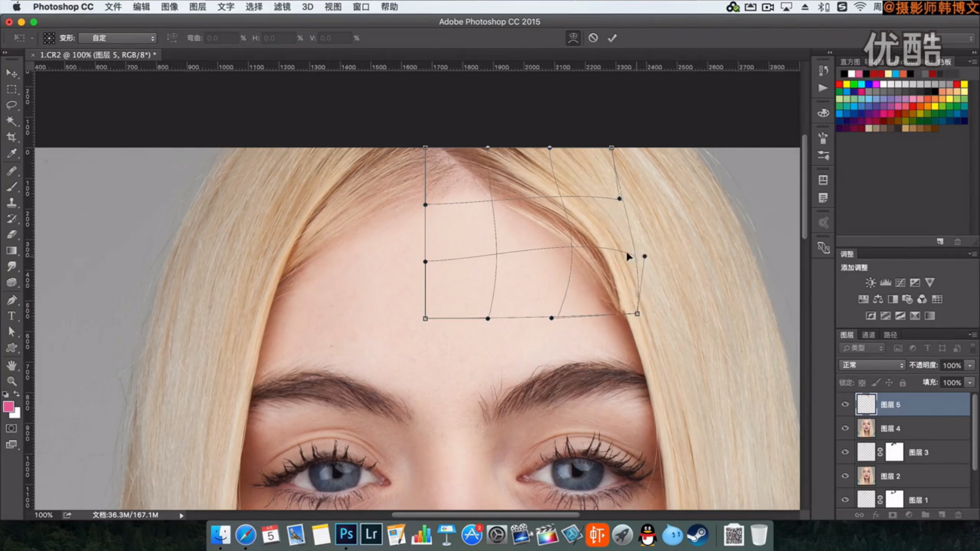Screen dimensions: 980x551
Task: Toggle Quick Mask mode
Action: point(12,428)
